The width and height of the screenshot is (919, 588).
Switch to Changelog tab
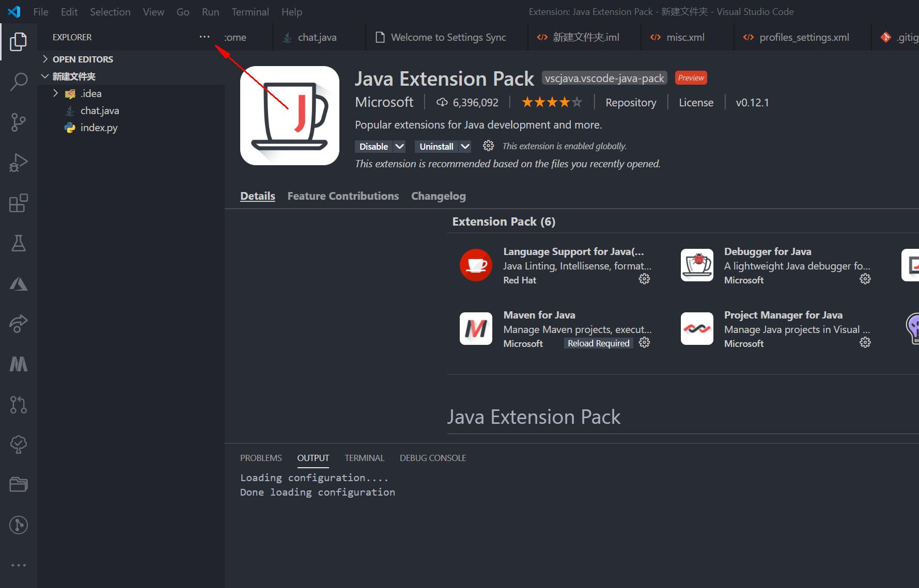[x=439, y=196]
